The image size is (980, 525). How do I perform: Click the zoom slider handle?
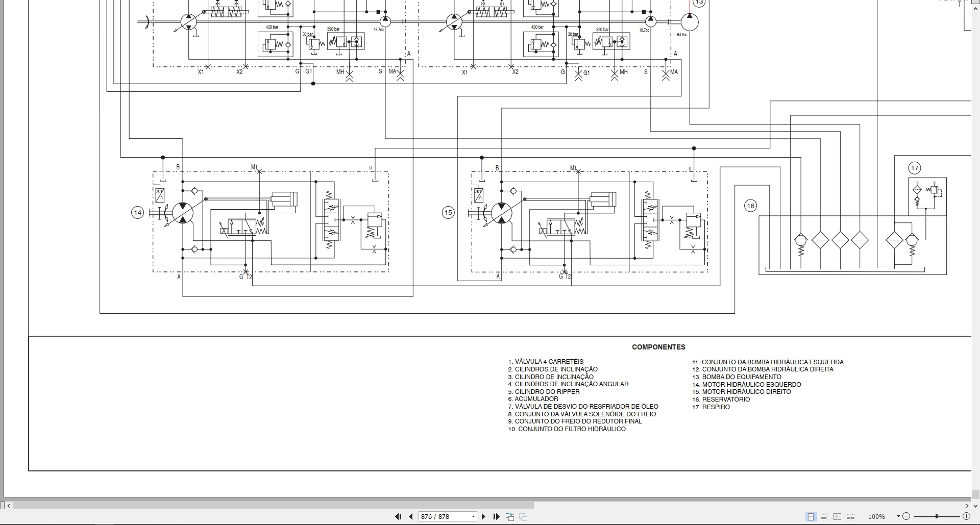click(937, 517)
